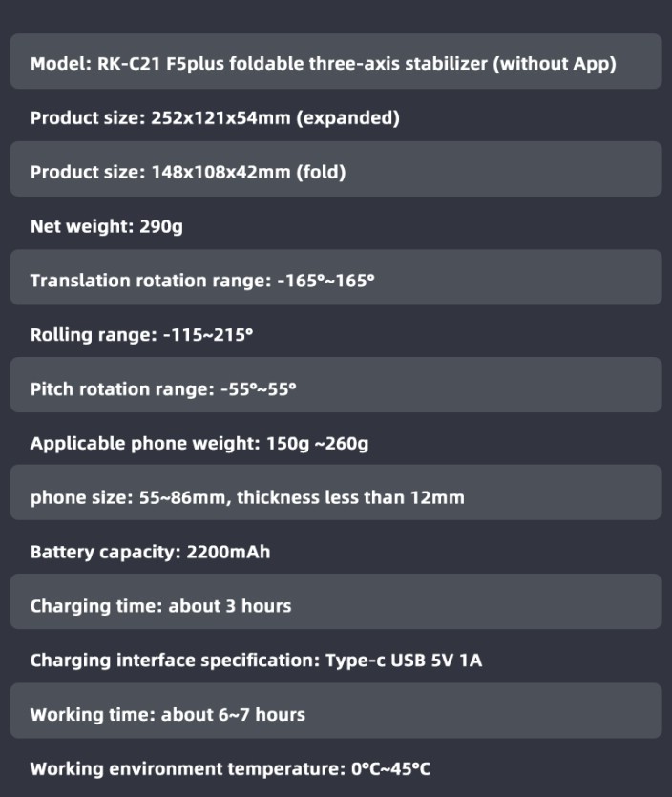The width and height of the screenshot is (672, 797).
Task: Click the '(without App)' text in model row
Action: (x=555, y=64)
